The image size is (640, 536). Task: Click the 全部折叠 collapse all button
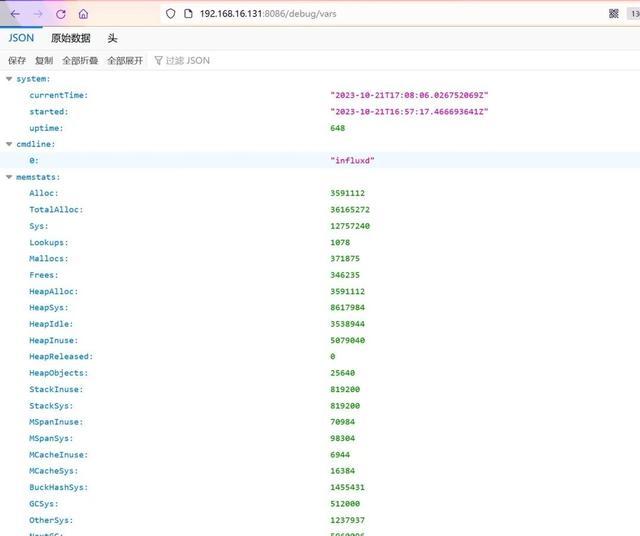80,60
